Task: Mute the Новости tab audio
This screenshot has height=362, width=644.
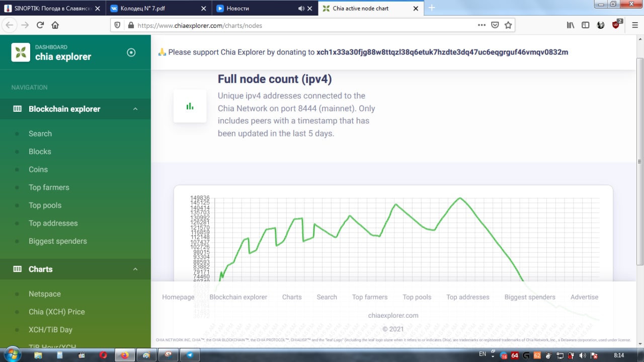Action: (x=301, y=9)
